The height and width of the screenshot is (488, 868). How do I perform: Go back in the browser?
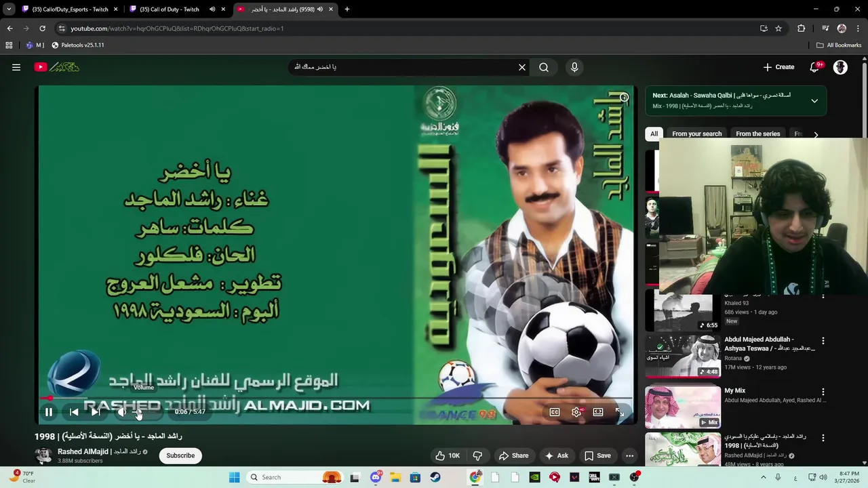coord(9,28)
